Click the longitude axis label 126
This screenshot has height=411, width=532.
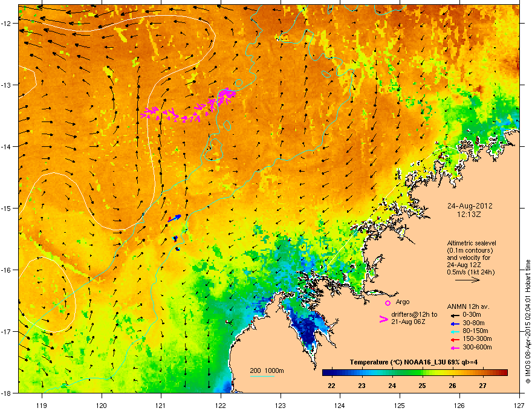459,405
